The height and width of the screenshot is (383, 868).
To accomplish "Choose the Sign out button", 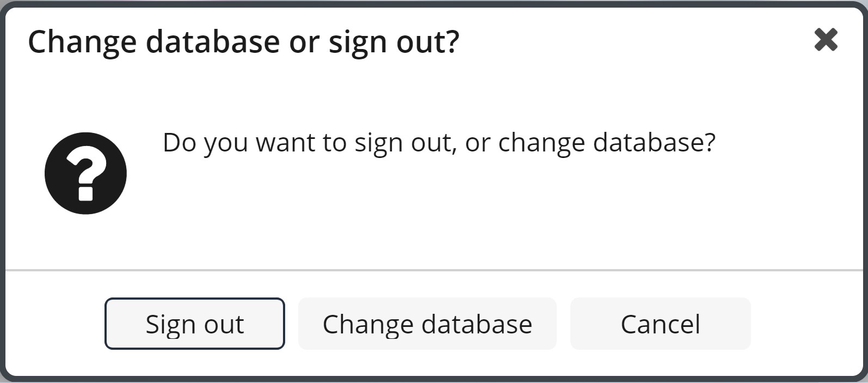I will (195, 324).
